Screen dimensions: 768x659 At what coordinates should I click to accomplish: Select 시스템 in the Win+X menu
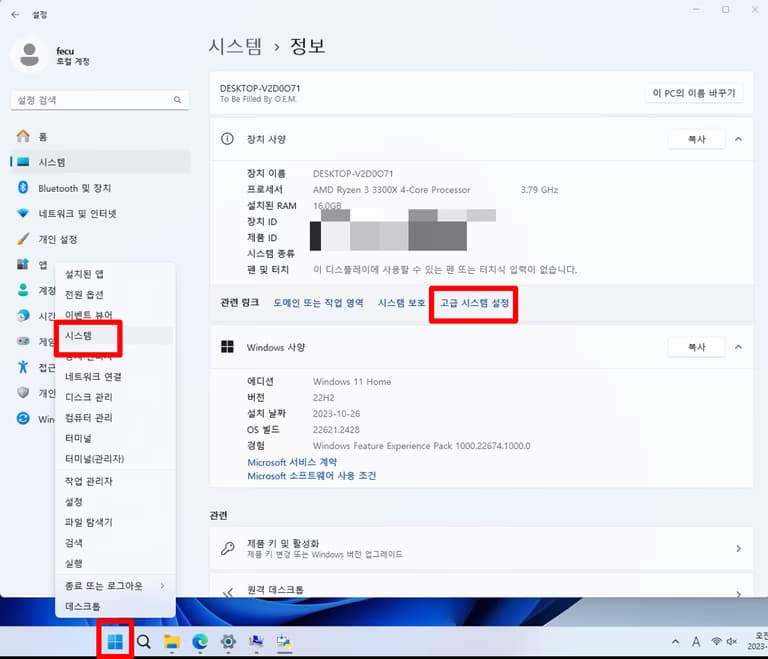[116, 336]
